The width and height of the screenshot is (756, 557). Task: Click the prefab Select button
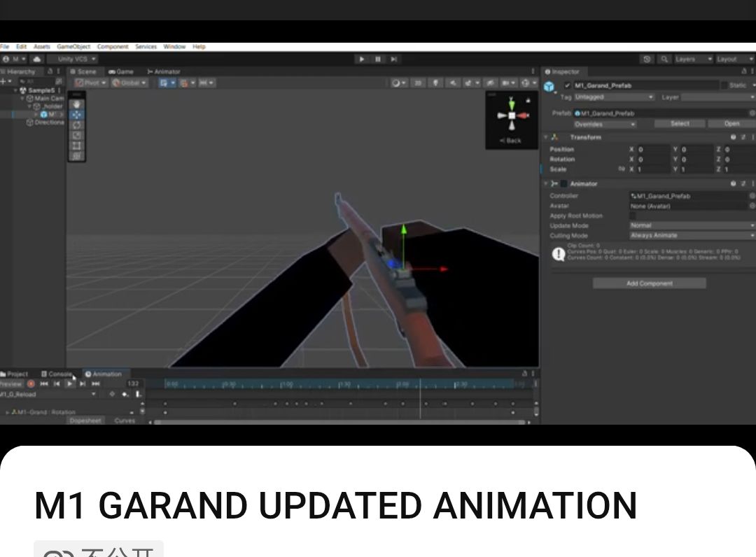pyautogui.click(x=679, y=124)
